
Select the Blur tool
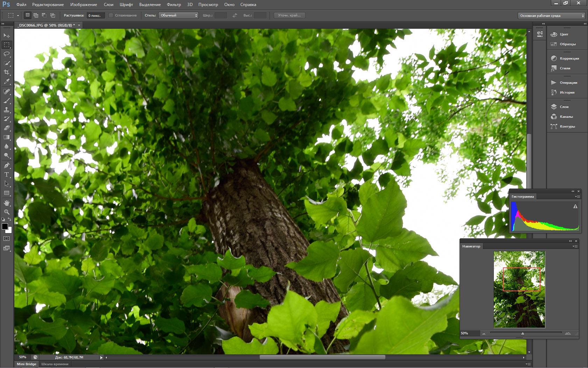(x=7, y=146)
